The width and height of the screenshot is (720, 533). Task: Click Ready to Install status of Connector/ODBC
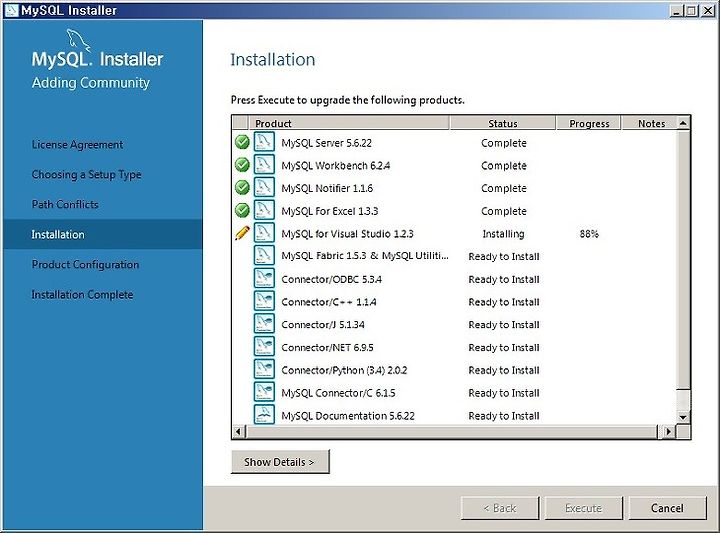tap(504, 279)
